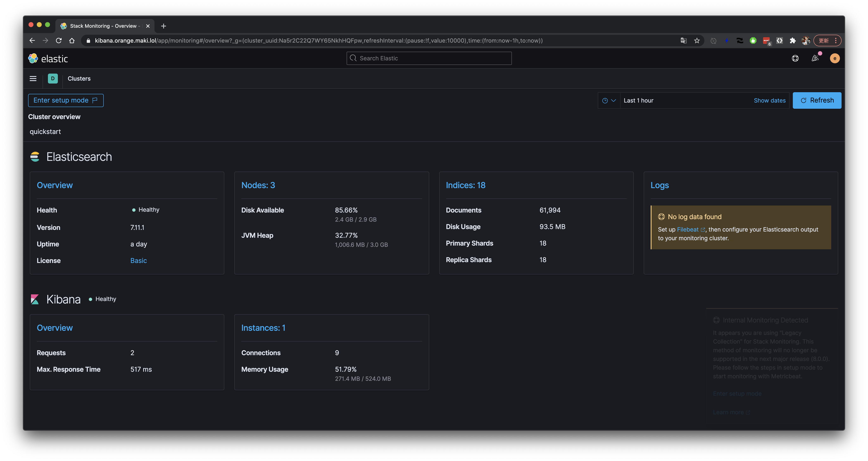Reload the current browser page
Screen dimensions: 868x461
pyautogui.click(x=59, y=41)
